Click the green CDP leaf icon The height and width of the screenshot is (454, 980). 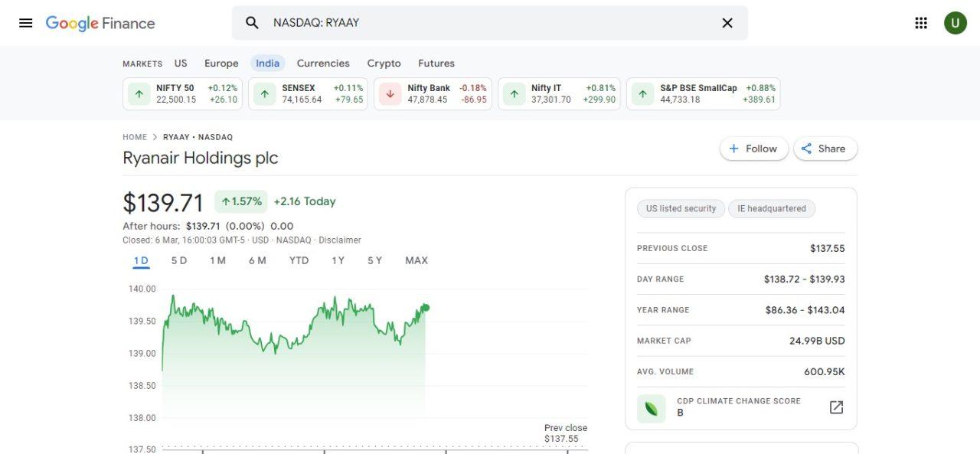pyautogui.click(x=651, y=407)
